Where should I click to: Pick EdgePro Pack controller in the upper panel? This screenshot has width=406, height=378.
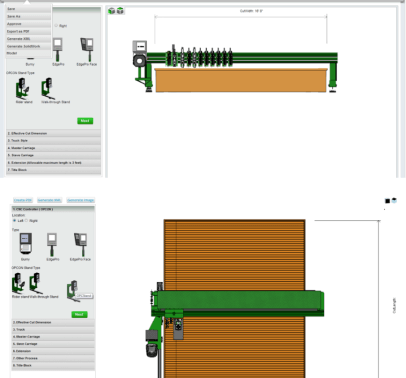(x=87, y=49)
